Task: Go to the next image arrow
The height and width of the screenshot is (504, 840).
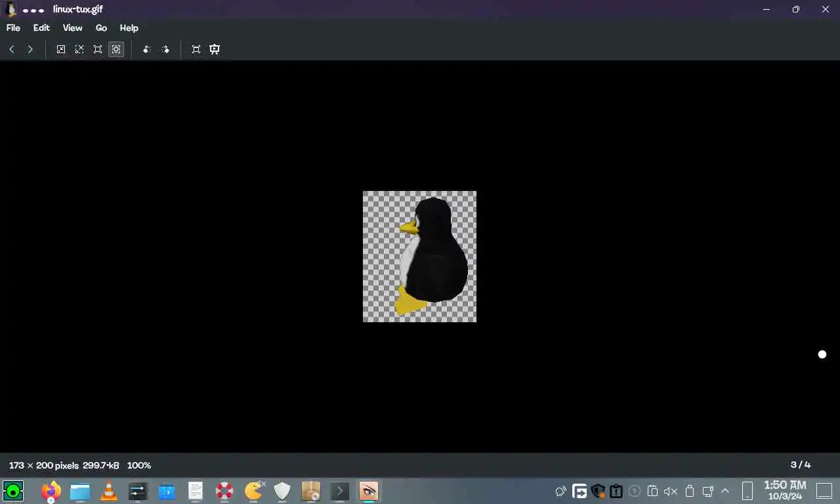Action: click(30, 49)
